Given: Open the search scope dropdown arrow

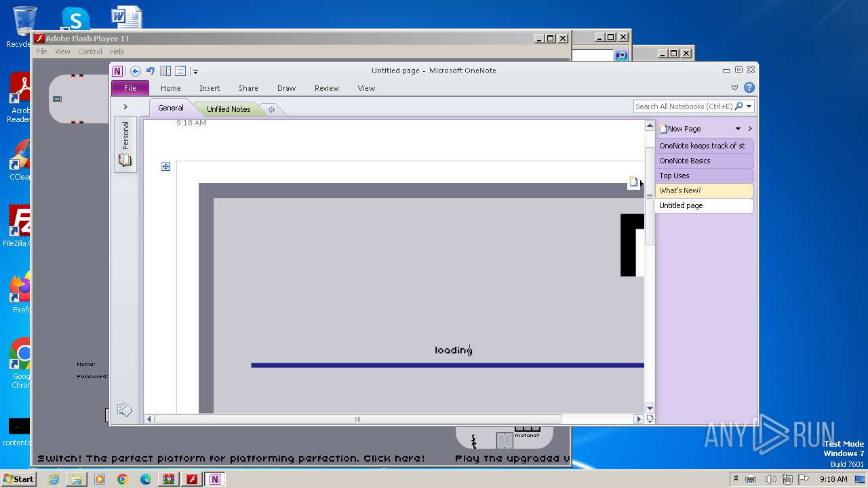Looking at the screenshot, I should 749,106.
